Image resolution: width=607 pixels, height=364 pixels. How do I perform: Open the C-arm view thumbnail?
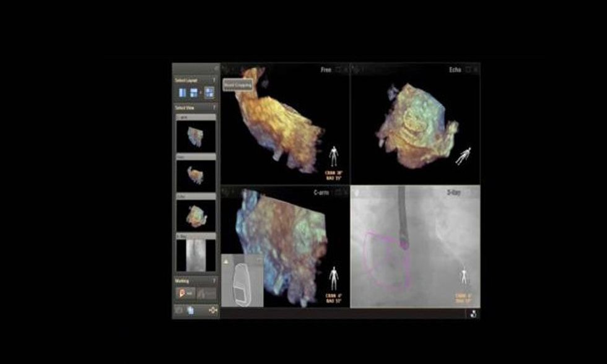[x=196, y=136]
